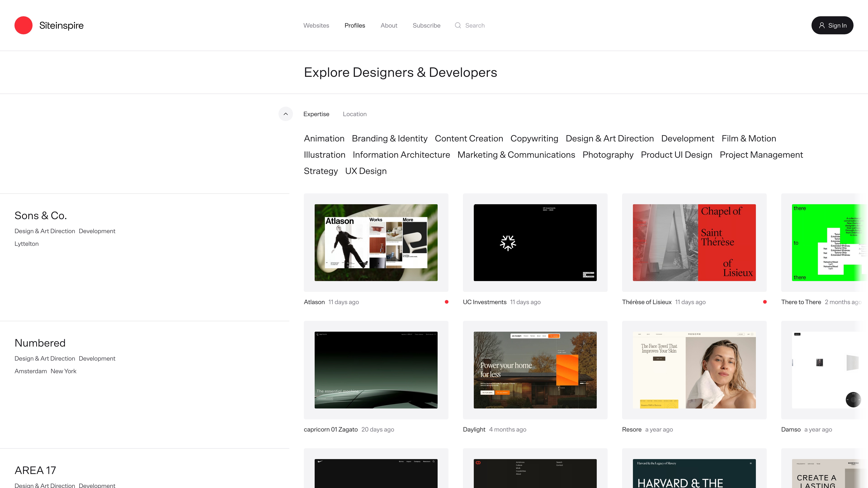Open the capricorn 01 Zagato thumbnail
Image resolution: width=868 pixels, height=488 pixels.
click(x=376, y=370)
